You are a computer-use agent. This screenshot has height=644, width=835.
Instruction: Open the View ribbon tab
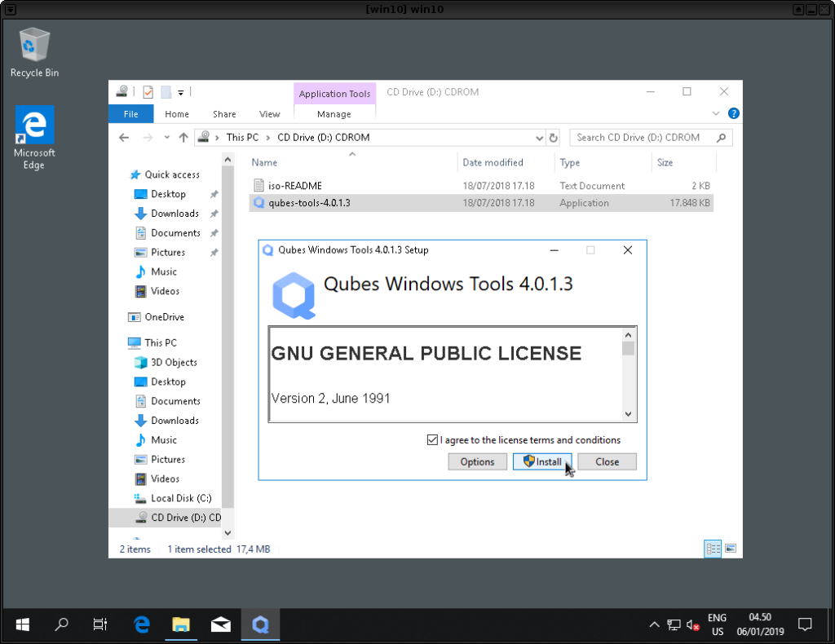point(269,114)
